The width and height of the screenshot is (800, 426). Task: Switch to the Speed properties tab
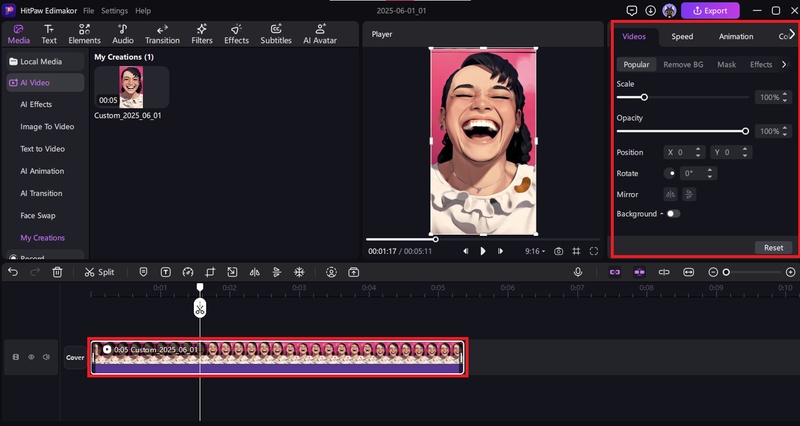pyautogui.click(x=682, y=36)
